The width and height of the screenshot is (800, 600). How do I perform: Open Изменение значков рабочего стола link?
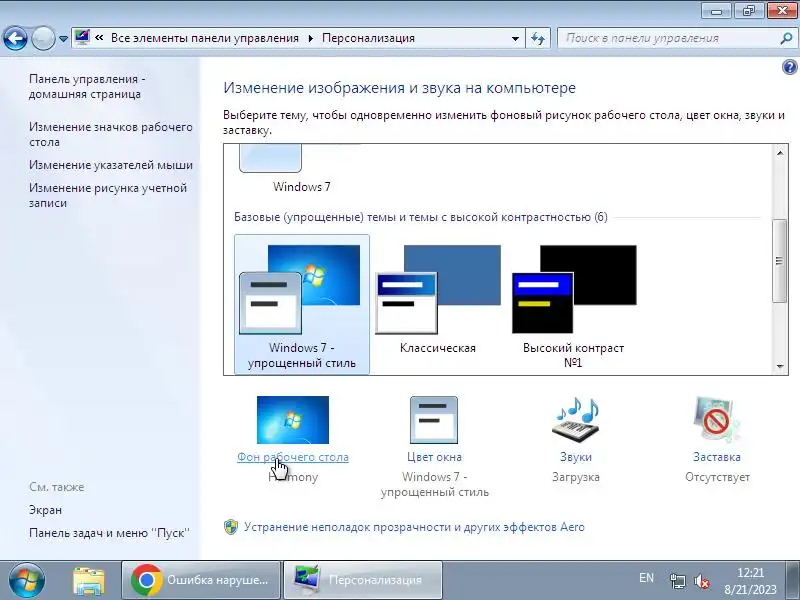point(111,134)
